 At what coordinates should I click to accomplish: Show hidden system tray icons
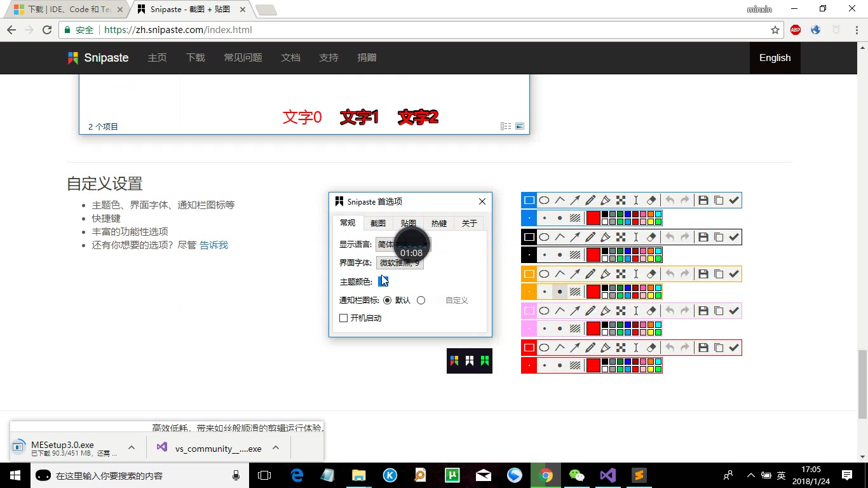coord(750,475)
